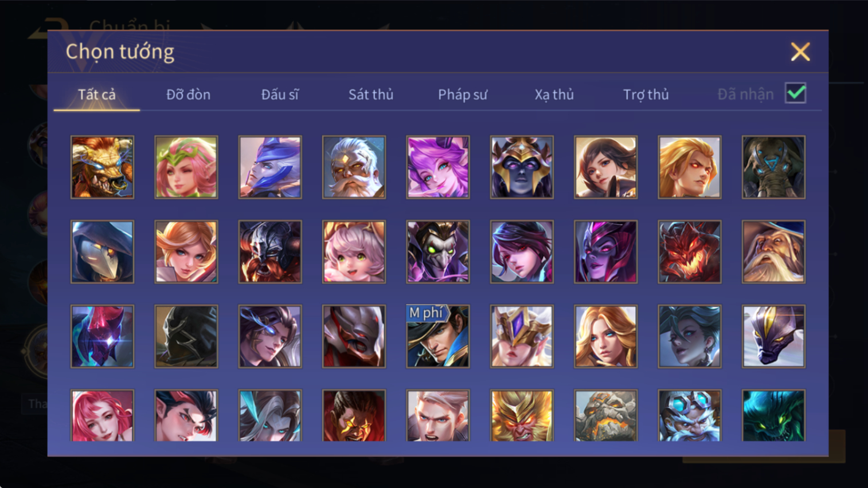
Task: Select the golden monkey king hero
Action: click(x=522, y=416)
